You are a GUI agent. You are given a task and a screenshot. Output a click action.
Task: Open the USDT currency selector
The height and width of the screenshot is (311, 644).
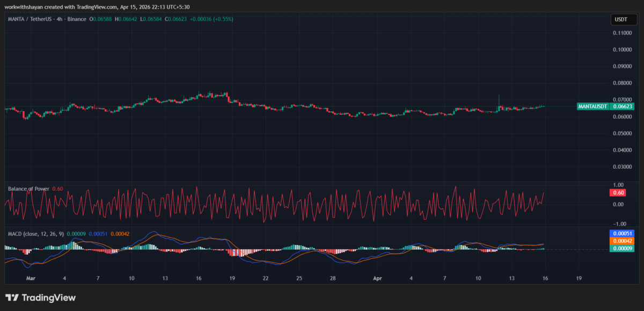[x=620, y=20]
